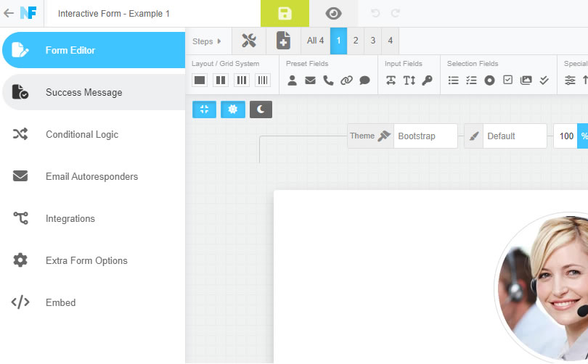588x364 pixels.
Task: Switch to step 1 tab
Action: coord(338,41)
